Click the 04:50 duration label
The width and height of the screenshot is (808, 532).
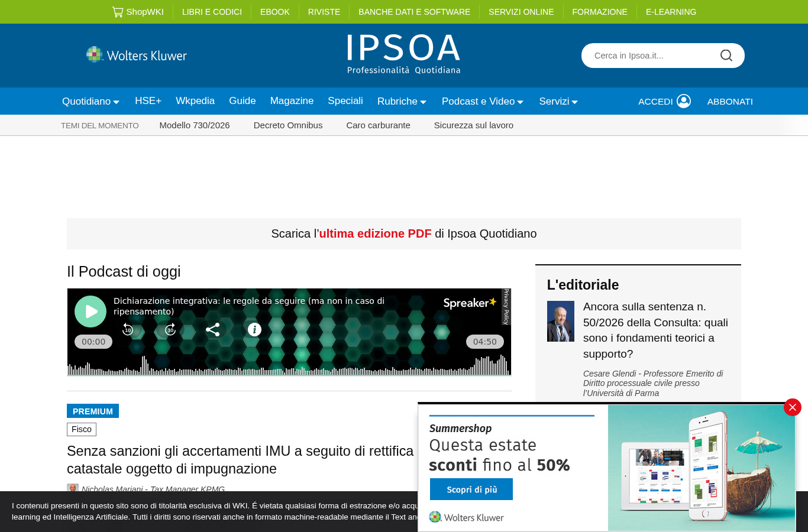[x=485, y=342]
